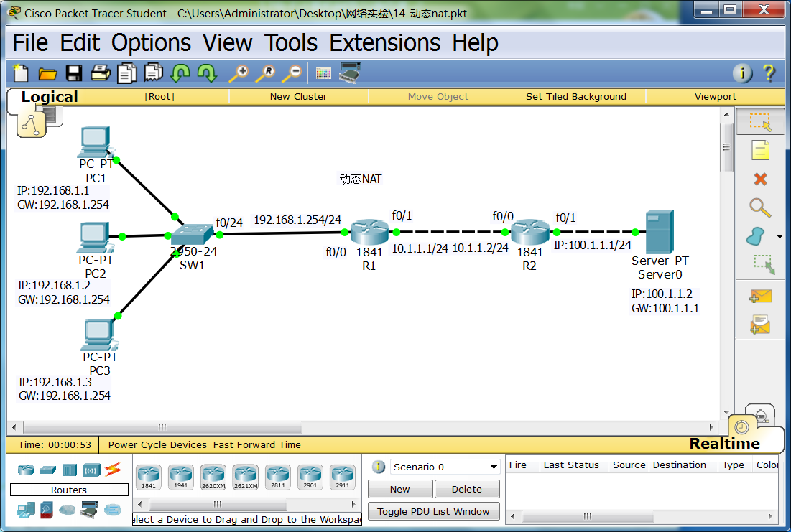Pick the 2620XM router from device list
791x532 pixels.
213,477
